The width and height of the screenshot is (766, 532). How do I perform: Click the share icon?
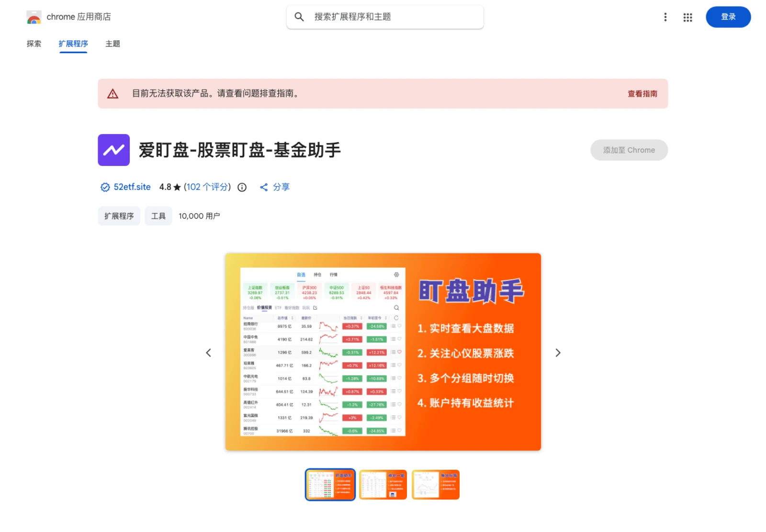coord(264,187)
